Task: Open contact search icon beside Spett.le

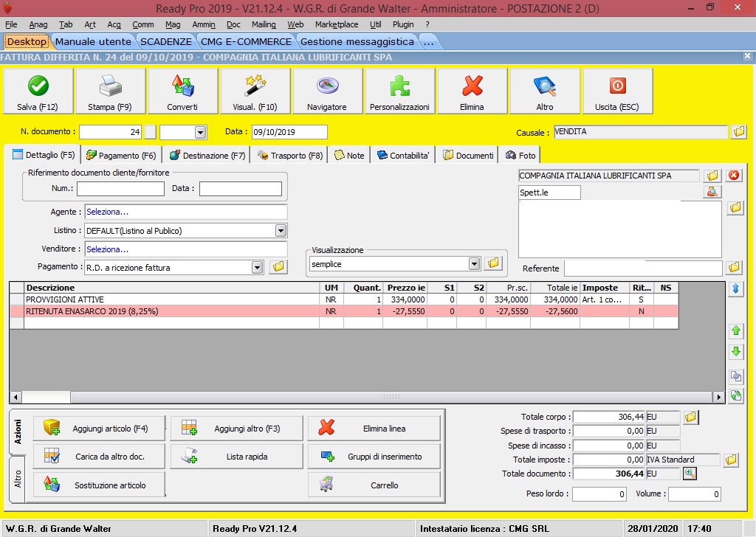Action: coord(712,193)
